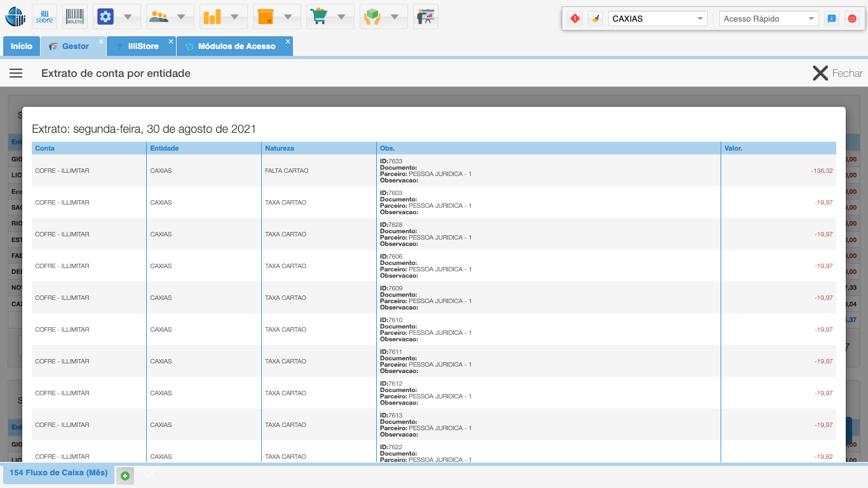Click the illi Store toolbar icon
Viewport: 868px width, 488px height.
(44, 17)
